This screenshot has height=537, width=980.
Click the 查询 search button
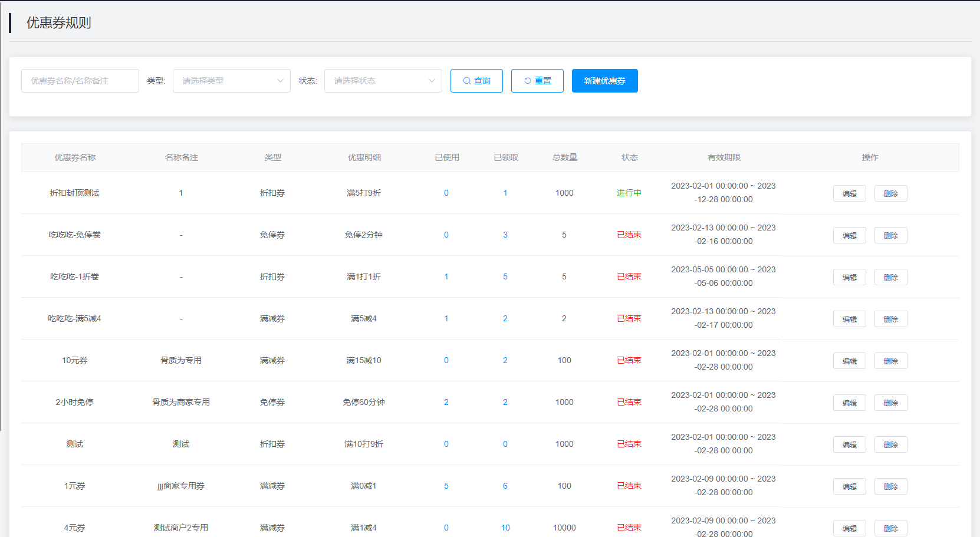coord(476,81)
